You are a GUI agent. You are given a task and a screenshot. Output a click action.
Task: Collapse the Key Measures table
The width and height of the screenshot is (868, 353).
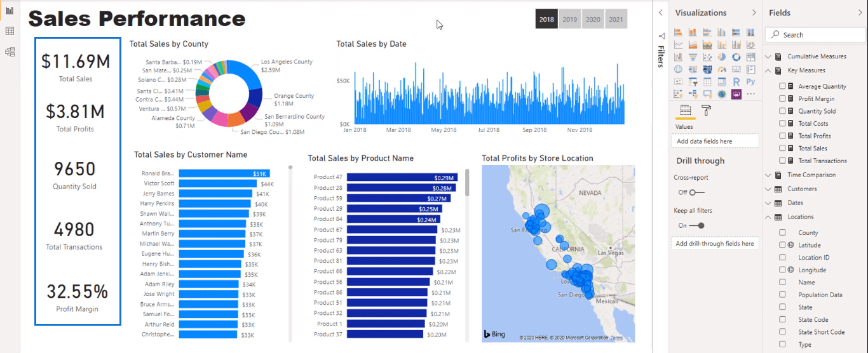(768, 70)
